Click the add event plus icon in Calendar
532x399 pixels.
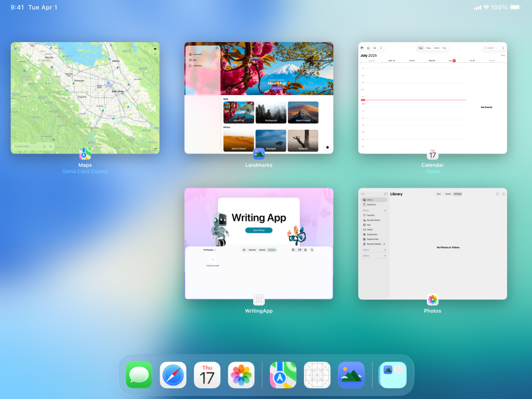(x=381, y=48)
